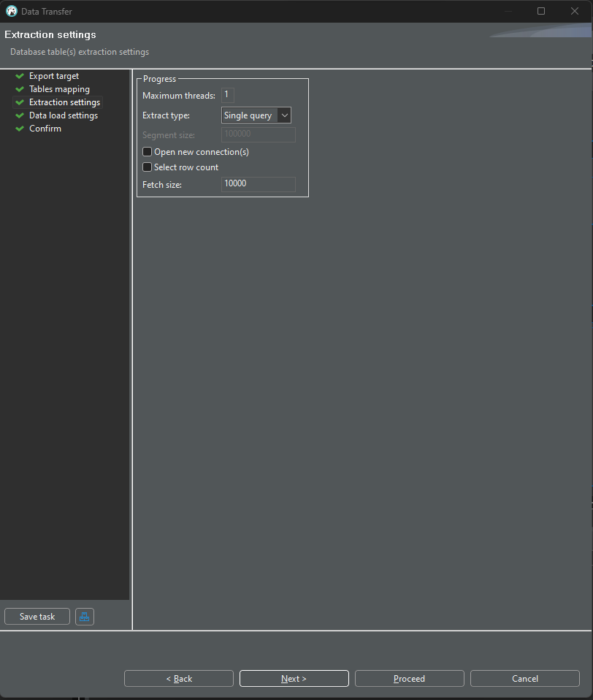The image size is (593, 700).
Task: Click the DBeaver icon in title bar
Action: click(x=12, y=11)
